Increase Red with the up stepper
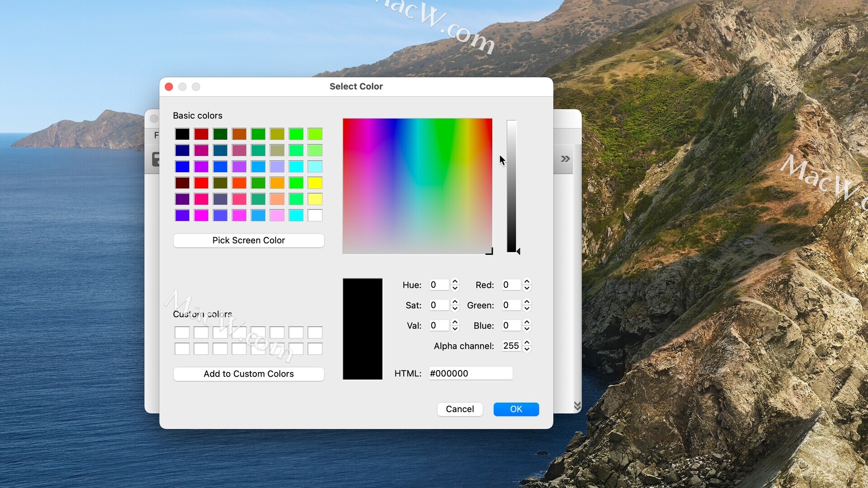The width and height of the screenshot is (868, 488). click(527, 282)
